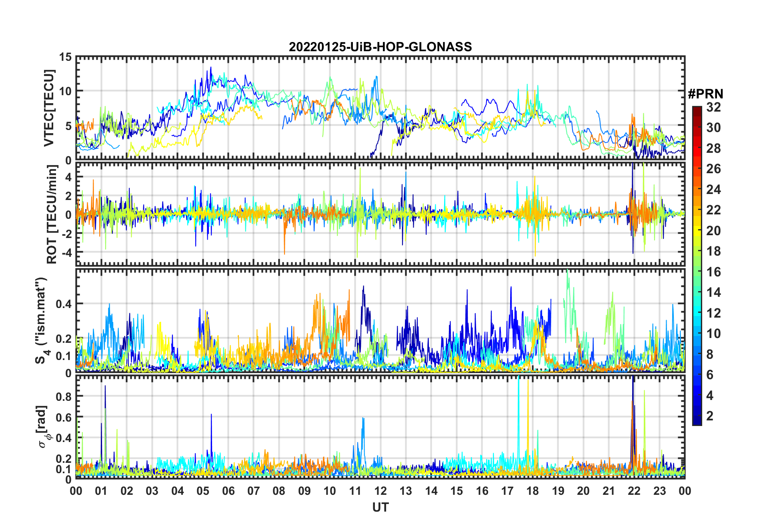The height and width of the screenshot is (532, 761).
Task: Click x-axis hour label 01
Action: 101,491
